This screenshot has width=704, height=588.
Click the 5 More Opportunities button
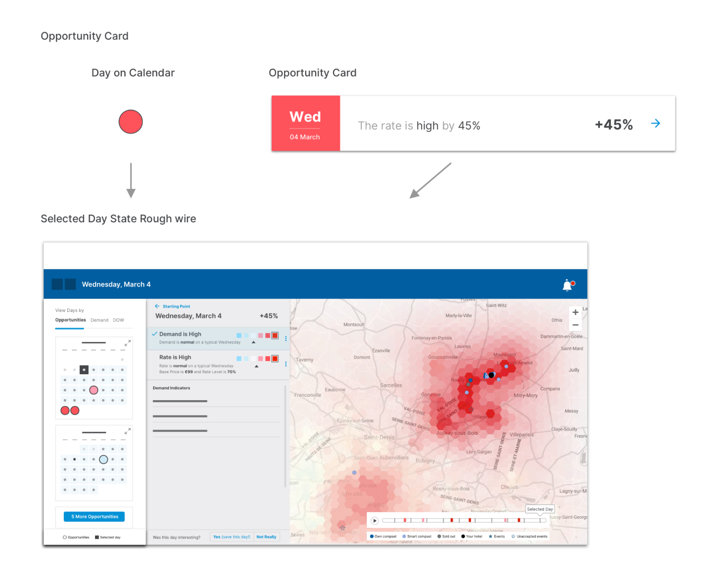[x=94, y=517]
